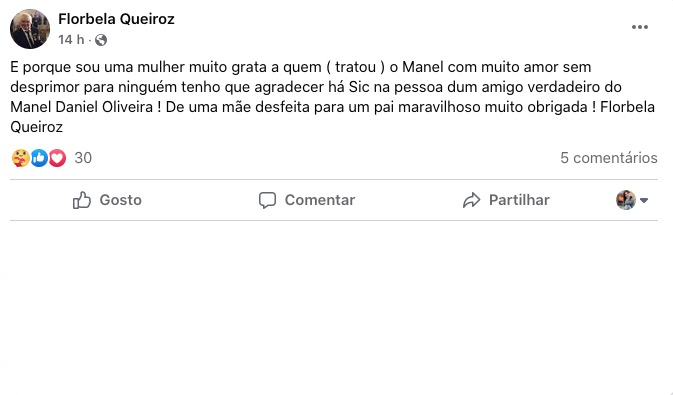Open Florbela Queiroz's profile picture
The image size is (673, 395).
(x=30, y=29)
